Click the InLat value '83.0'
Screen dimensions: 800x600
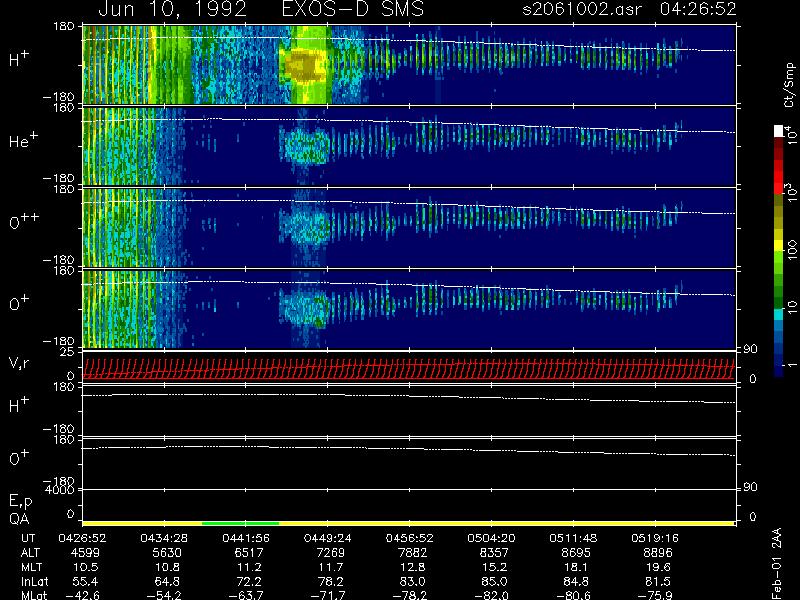[x=412, y=581]
